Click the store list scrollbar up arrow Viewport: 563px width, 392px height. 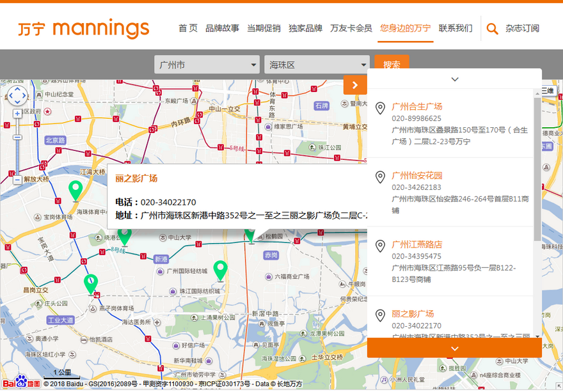pos(537,93)
